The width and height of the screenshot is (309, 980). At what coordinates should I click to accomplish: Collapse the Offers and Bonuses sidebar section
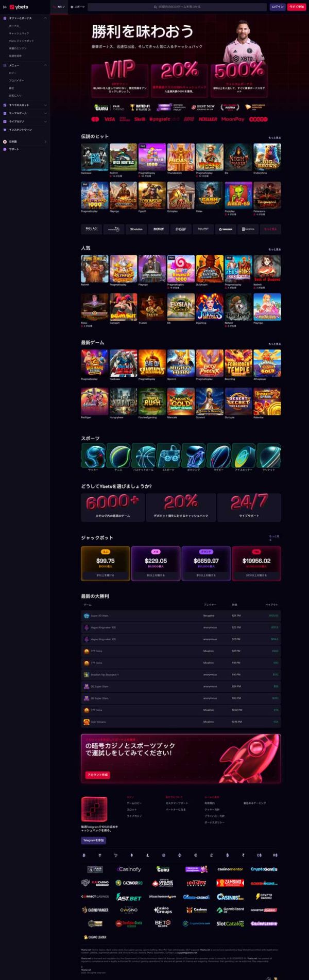[45, 18]
